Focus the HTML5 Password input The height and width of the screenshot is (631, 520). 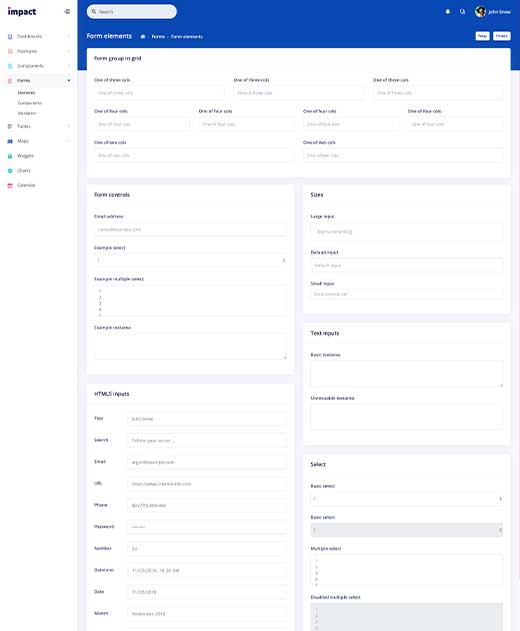coord(207,527)
